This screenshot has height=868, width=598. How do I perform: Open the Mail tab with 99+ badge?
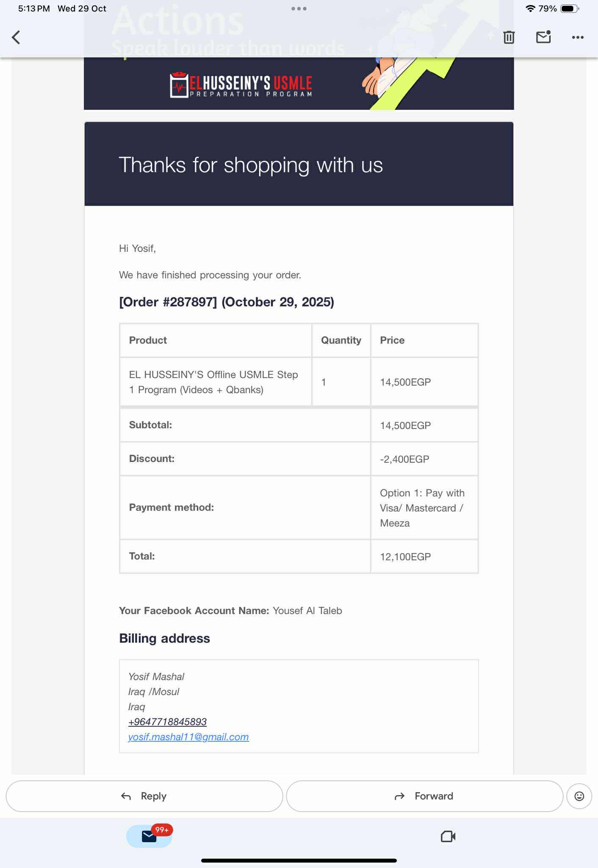(149, 836)
